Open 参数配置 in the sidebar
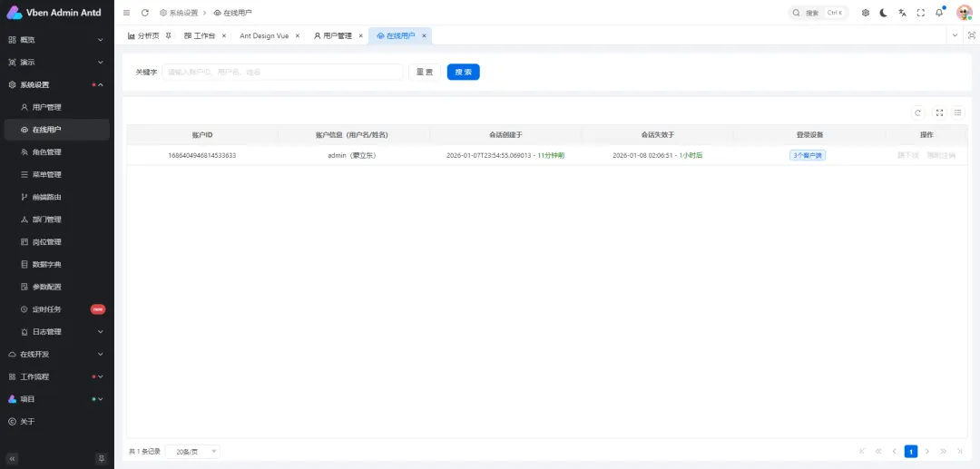This screenshot has height=469, width=980. coord(57,287)
